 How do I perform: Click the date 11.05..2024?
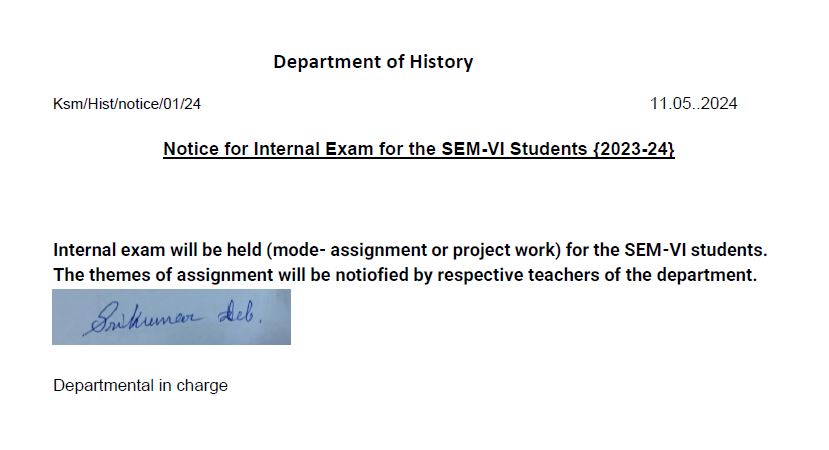tap(693, 103)
